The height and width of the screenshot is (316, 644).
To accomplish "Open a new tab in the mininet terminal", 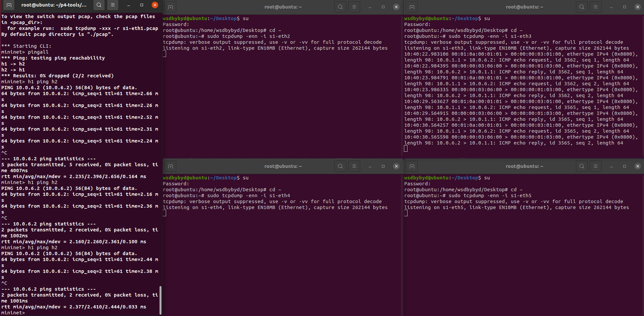I will (x=9, y=5).
